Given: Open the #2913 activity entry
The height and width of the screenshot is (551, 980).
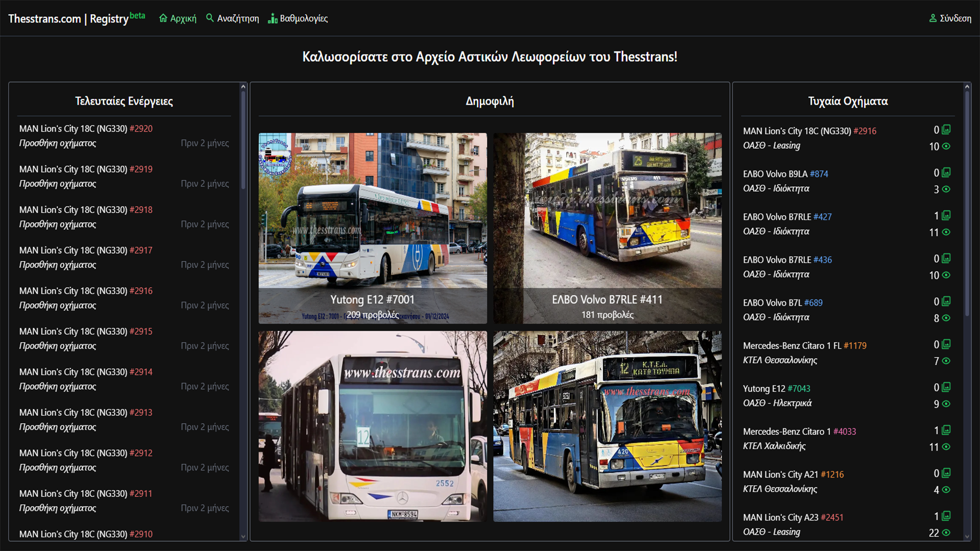Looking at the screenshot, I should click(124, 419).
